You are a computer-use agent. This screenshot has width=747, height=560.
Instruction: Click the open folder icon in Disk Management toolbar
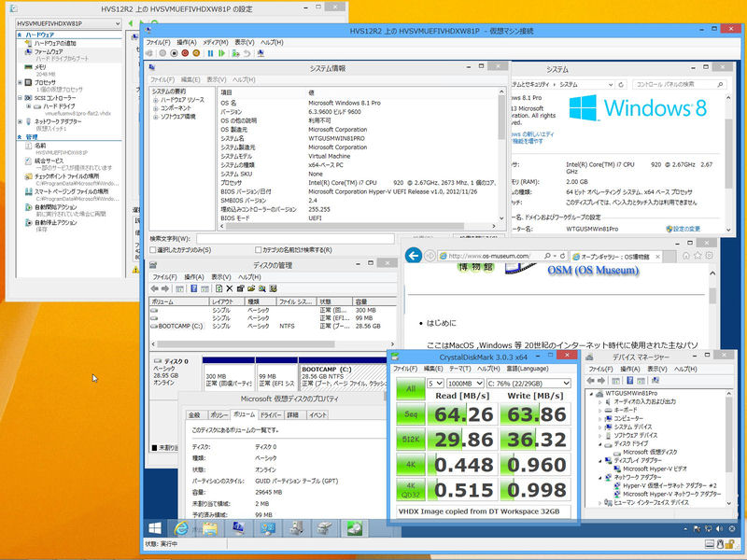pyautogui.click(x=251, y=288)
